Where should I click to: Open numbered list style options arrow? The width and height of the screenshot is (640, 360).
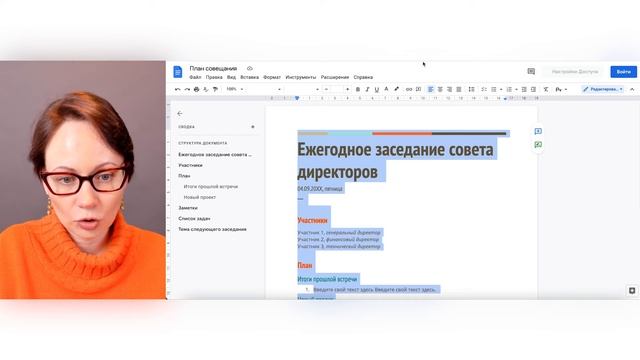(x=516, y=89)
